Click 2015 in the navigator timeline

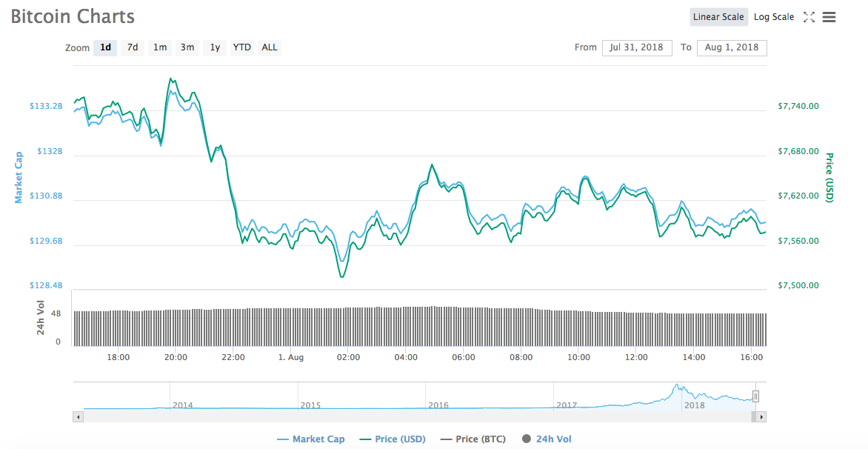(x=310, y=405)
